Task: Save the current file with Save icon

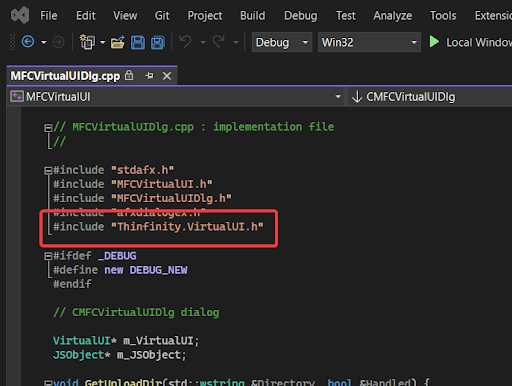Action: (x=138, y=42)
